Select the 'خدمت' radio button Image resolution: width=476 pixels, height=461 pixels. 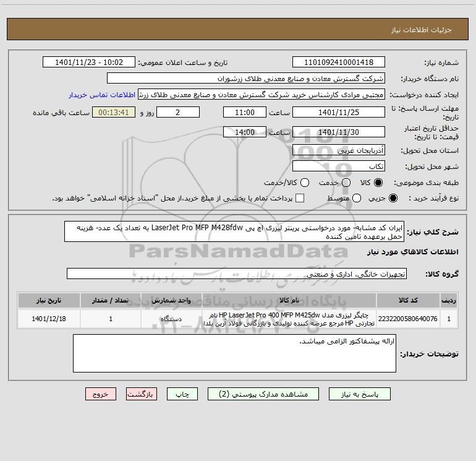click(346, 183)
